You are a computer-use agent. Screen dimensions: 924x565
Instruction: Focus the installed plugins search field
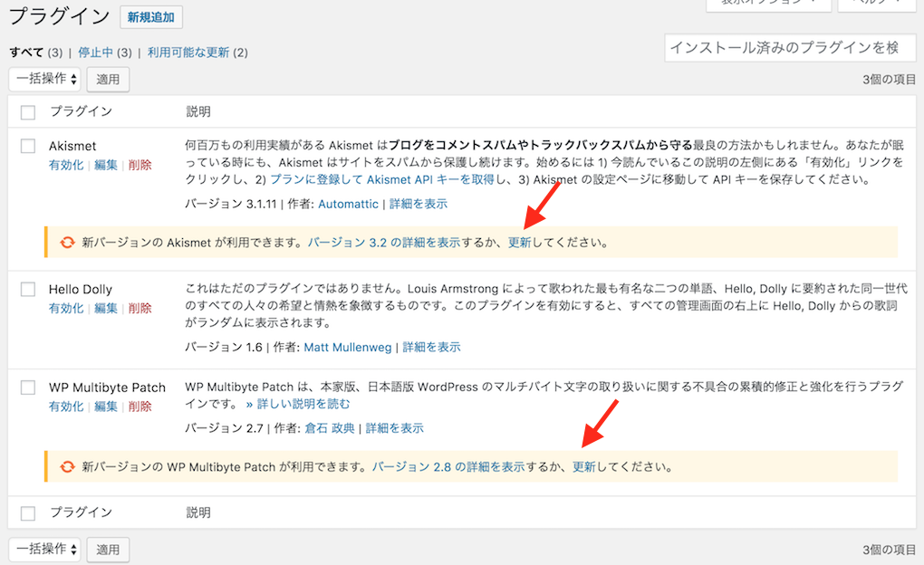(x=790, y=47)
